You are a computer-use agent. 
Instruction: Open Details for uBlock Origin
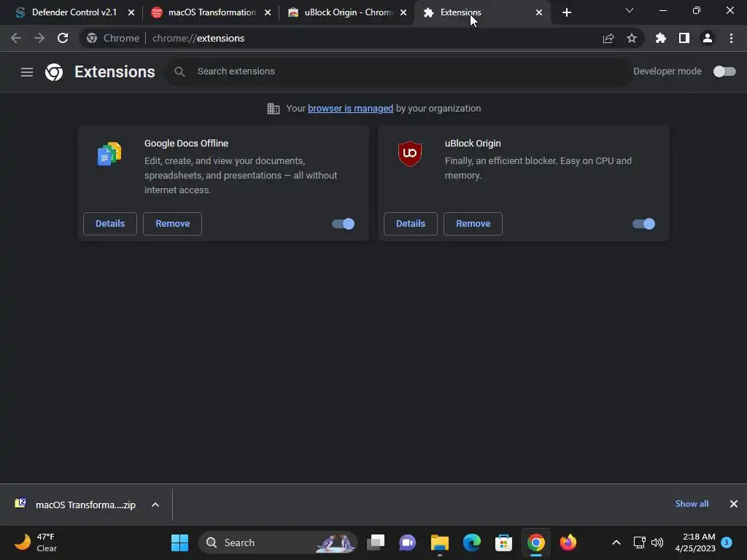(411, 224)
